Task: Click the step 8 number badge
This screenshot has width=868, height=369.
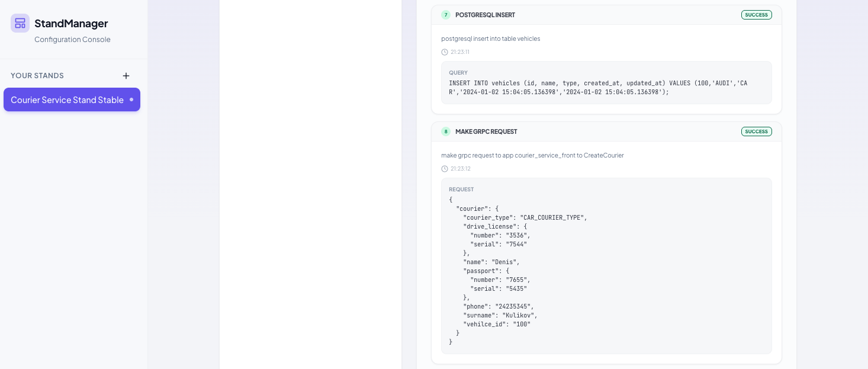Action: click(446, 131)
